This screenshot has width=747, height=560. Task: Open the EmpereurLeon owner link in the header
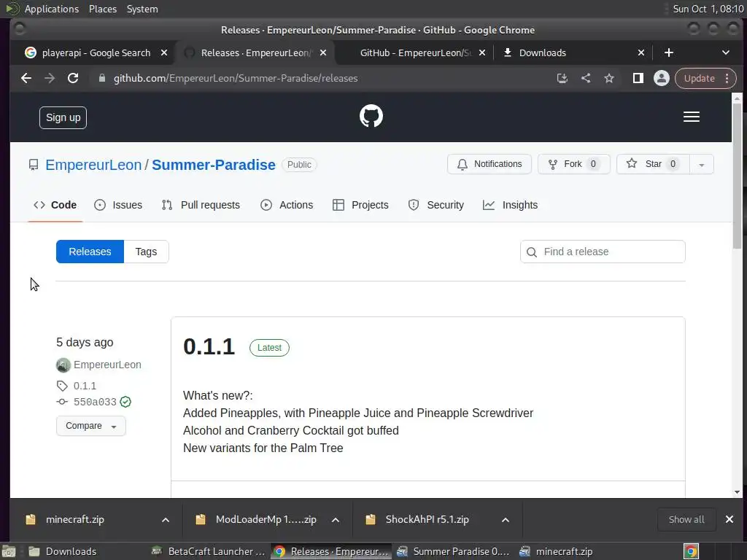click(93, 165)
